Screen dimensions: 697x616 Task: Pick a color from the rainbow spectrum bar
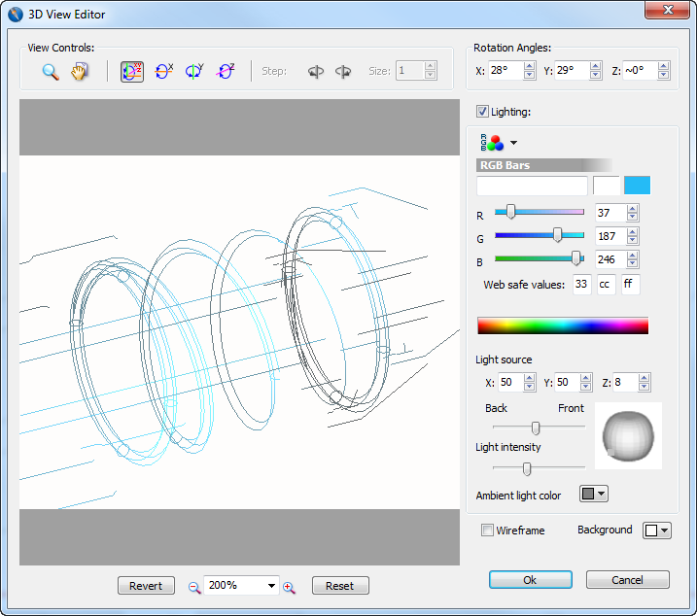point(562,325)
